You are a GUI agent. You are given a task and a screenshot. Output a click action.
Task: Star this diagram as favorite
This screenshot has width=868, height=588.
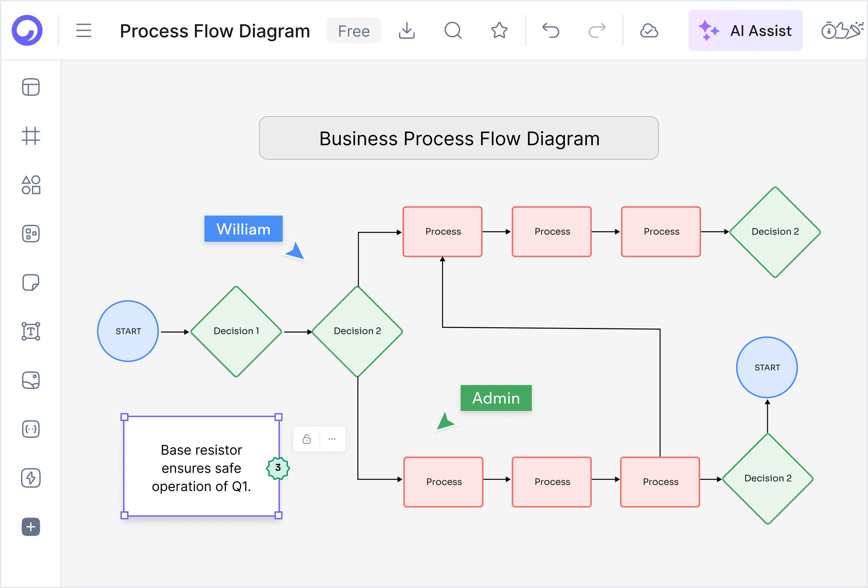(499, 30)
